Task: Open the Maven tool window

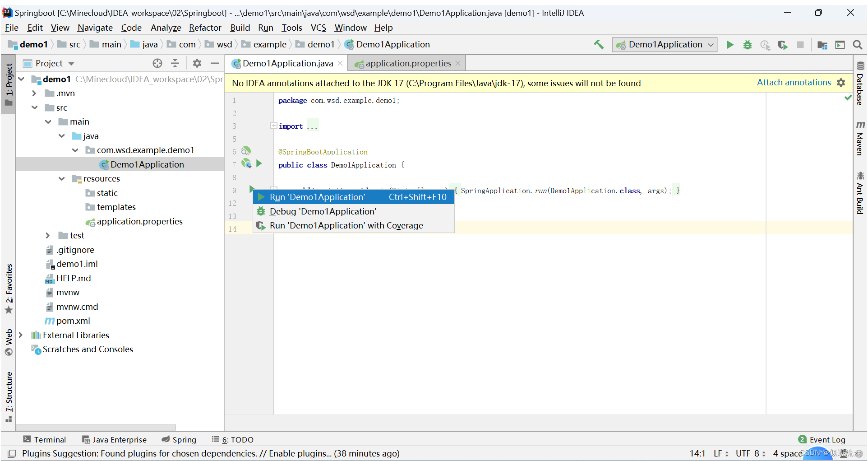Action: coord(860,138)
